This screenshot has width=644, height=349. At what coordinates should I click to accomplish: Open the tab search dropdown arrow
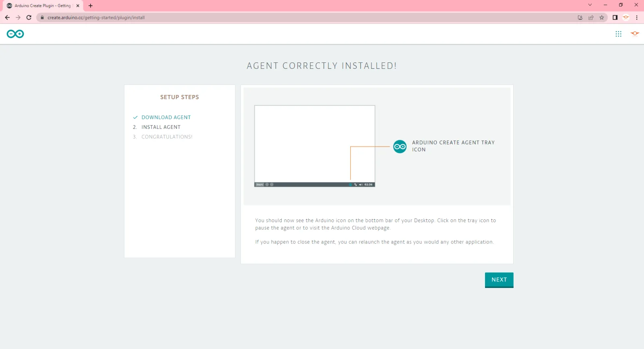[x=590, y=5]
